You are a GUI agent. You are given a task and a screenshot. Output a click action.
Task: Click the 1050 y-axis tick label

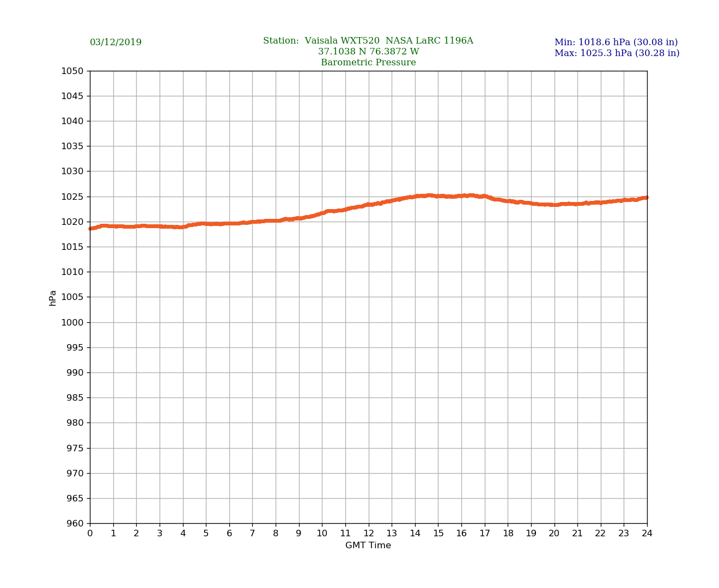[x=72, y=71]
